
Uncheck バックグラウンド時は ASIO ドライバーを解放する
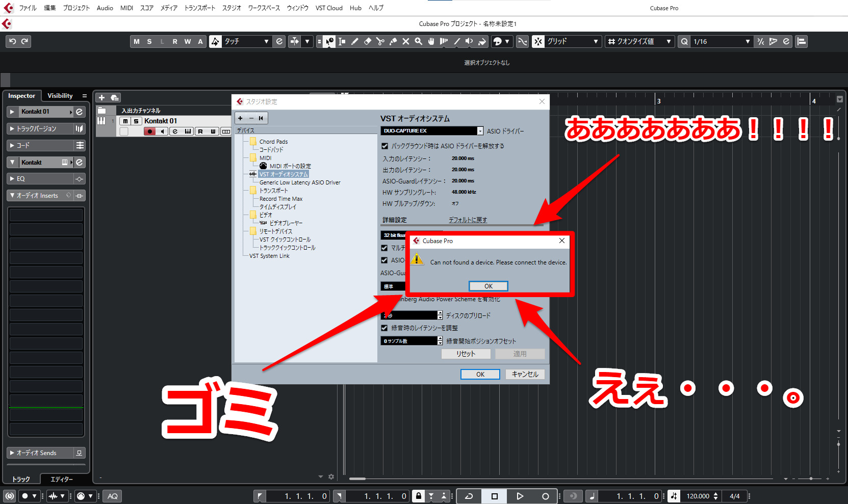click(x=385, y=146)
